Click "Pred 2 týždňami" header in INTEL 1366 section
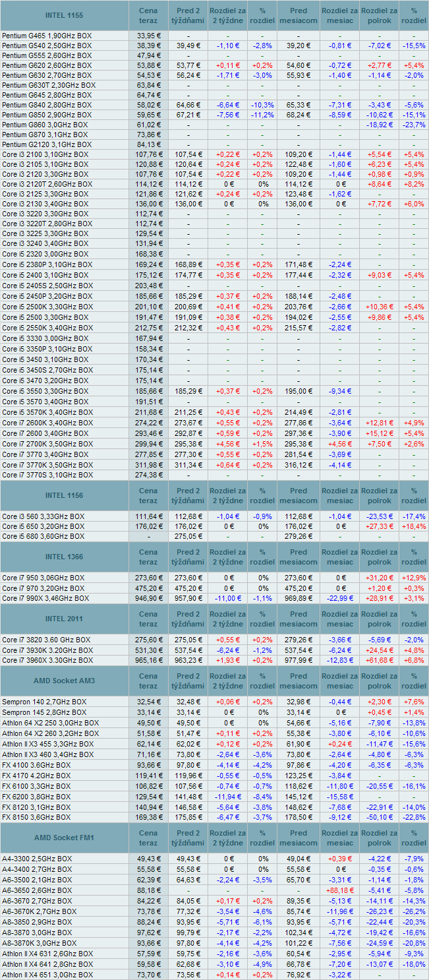The height and width of the screenshot is (980, 429). pos(188,557)
